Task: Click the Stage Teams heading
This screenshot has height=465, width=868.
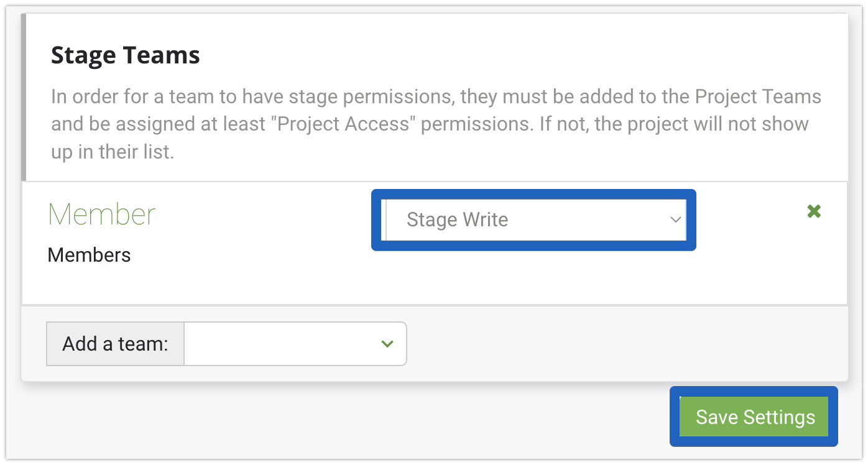Action: (126, 55)
